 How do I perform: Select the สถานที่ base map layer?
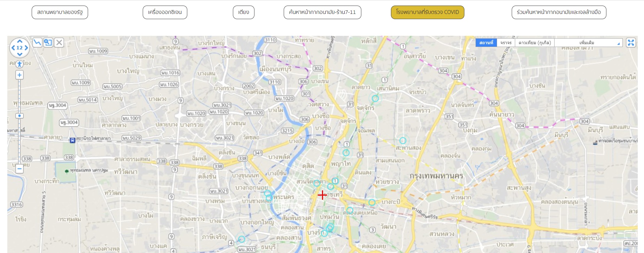point(486,42)
